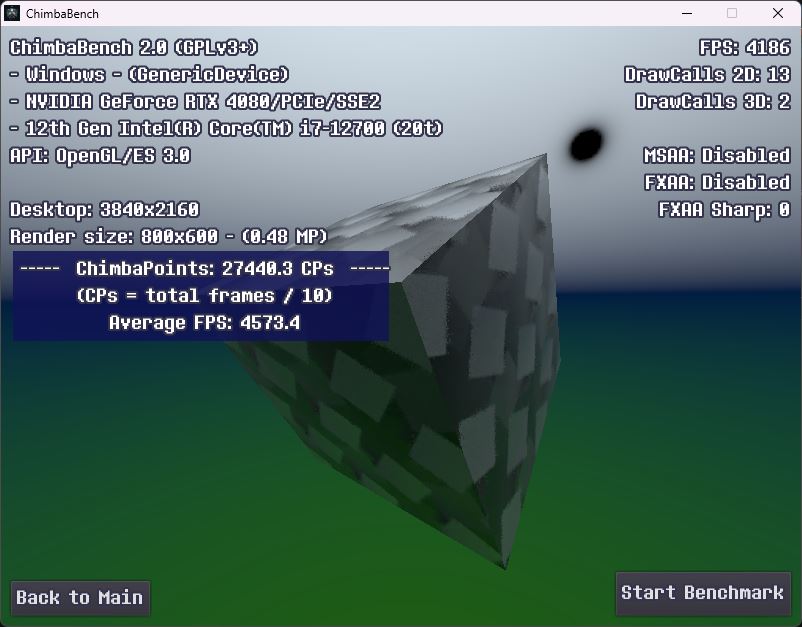802x627 pixels.
Task: Click the Desktop: 3840x2160 text
Action: tap(104, 210)
